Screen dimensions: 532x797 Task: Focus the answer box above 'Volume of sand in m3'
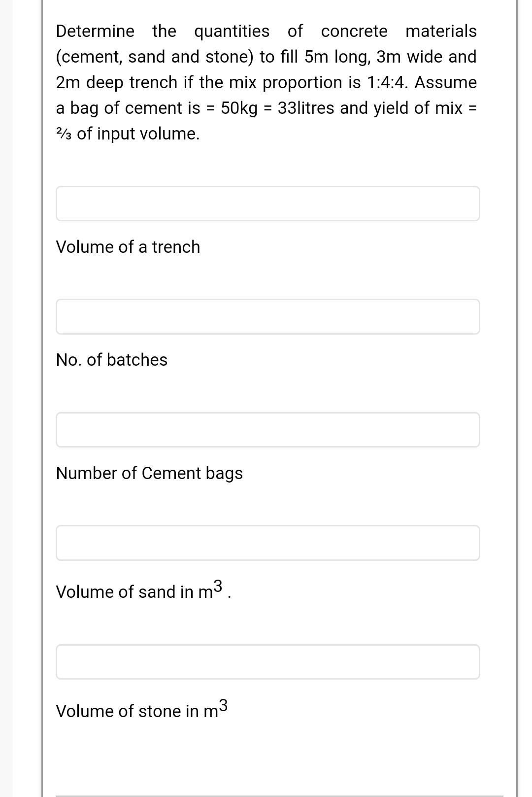coord(268,543)
